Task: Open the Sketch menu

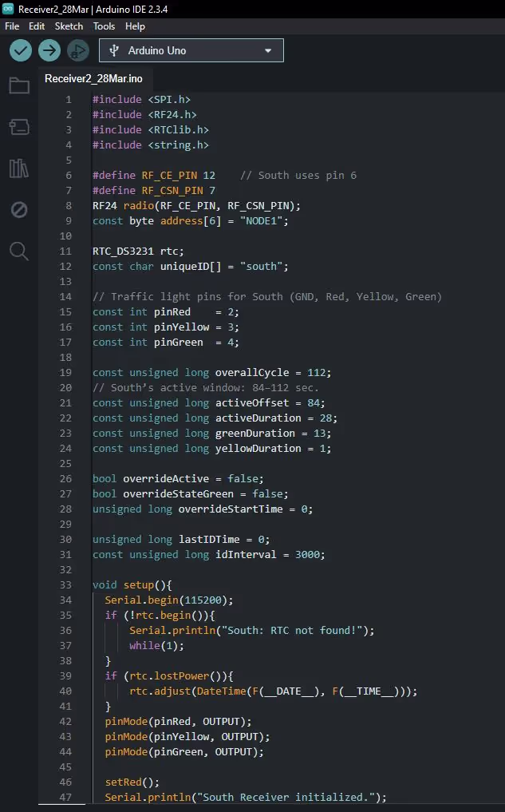Action: point(69,26)
